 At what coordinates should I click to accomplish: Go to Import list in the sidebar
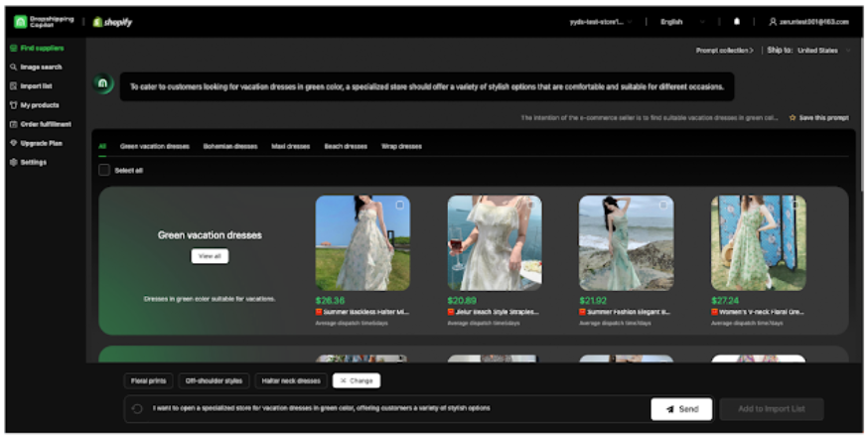tap(36, 85)
